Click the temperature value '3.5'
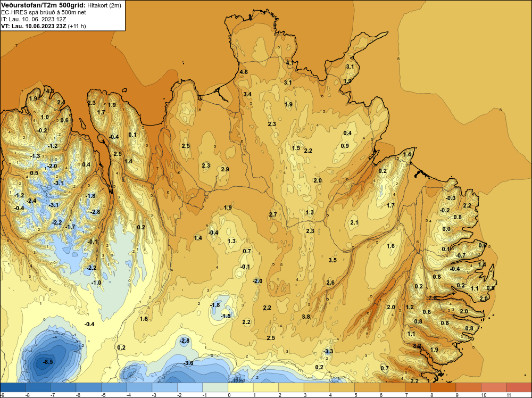Image resolution: width=532 pixels, height=398 pixels. click(x=332, y=260)
